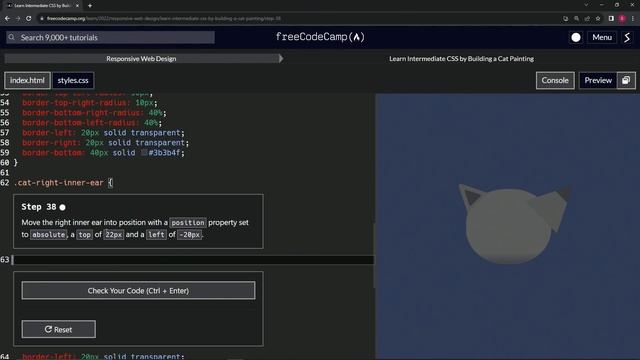
Task: Click the .cat-right-inner-ear selector on line 62
Action: 59,182
